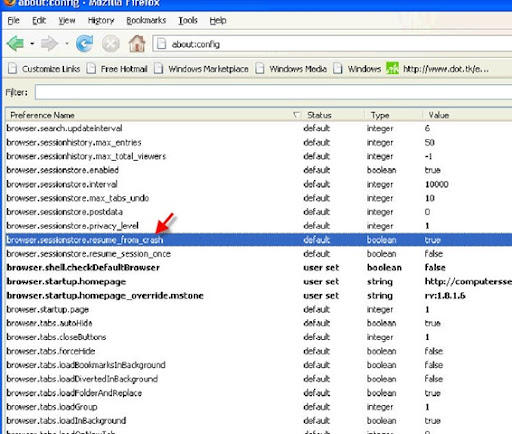Screen dimensions: 512x434
Task: Open the Tools menu
Action: point(188,20)
